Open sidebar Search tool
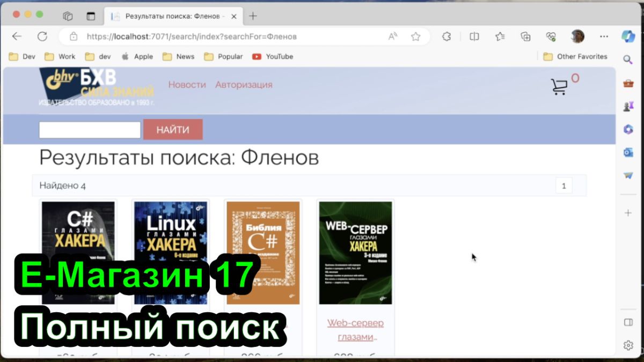This screenshot has height=362, width=644. [628, 60]
